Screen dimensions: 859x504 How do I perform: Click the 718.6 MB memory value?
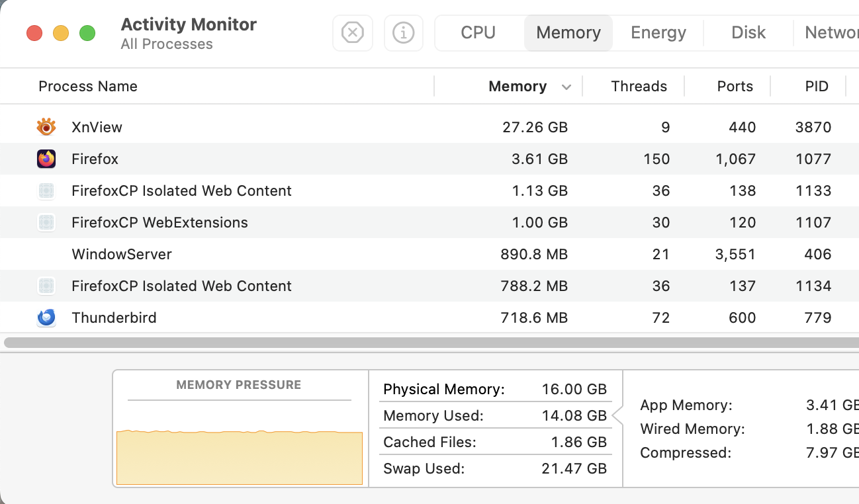[x=534, y=317]
